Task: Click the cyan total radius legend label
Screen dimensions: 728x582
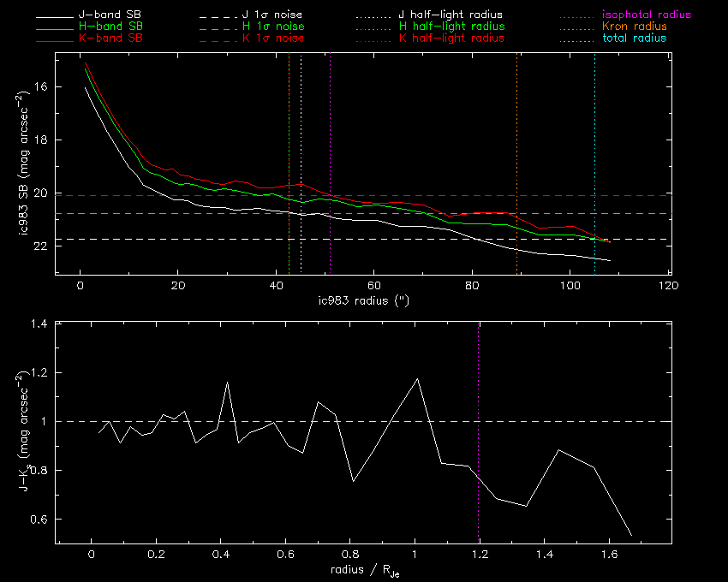Action: click(633, 39)
